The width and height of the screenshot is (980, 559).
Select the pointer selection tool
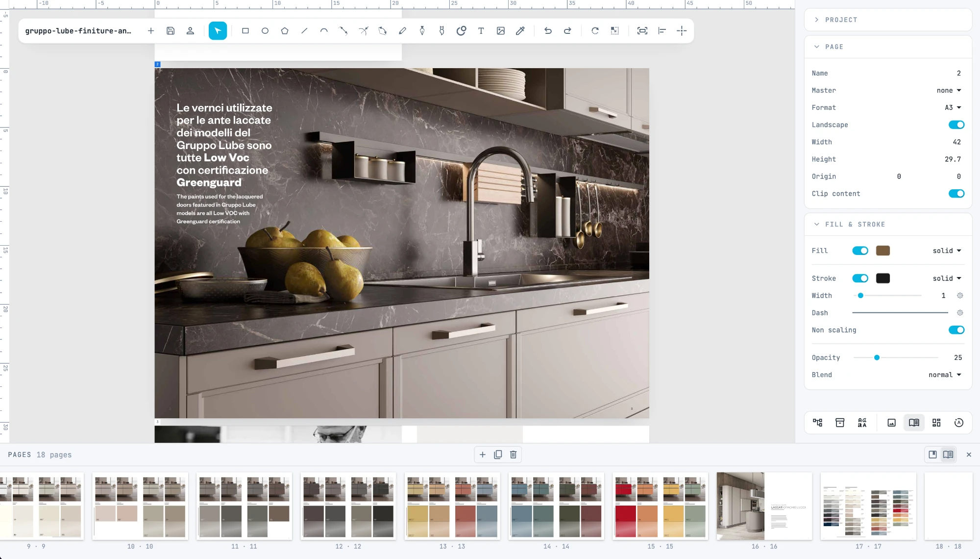[218, 31]
